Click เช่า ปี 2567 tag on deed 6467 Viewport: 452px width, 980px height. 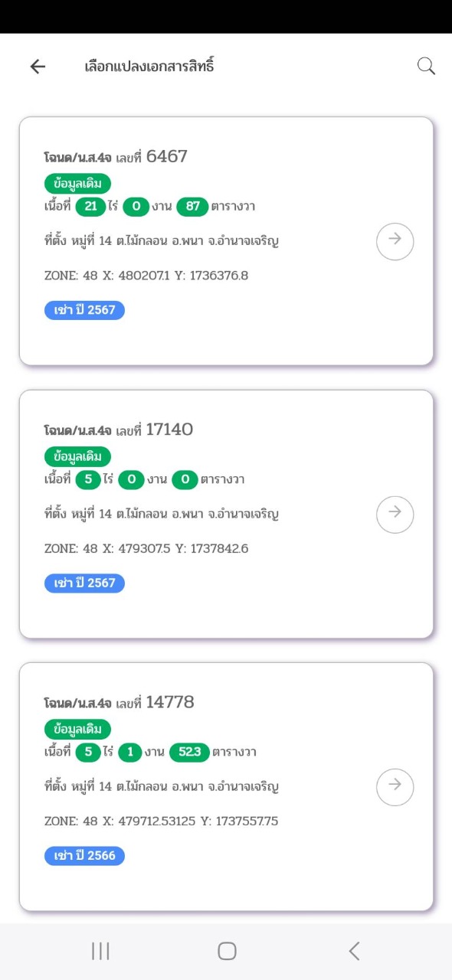pyautogui.click(x=84, y=310)
